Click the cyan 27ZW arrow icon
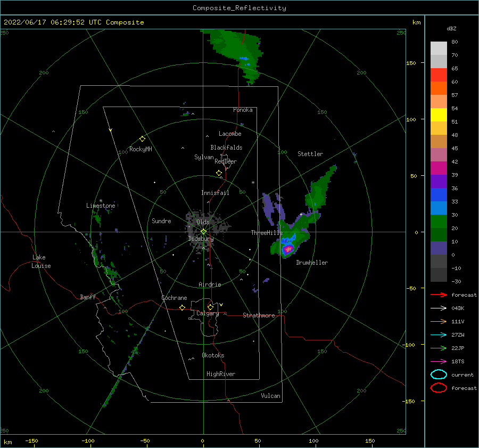Image resolution: width=479 pixels, height=448 pixels. click(x=439, y=335)
